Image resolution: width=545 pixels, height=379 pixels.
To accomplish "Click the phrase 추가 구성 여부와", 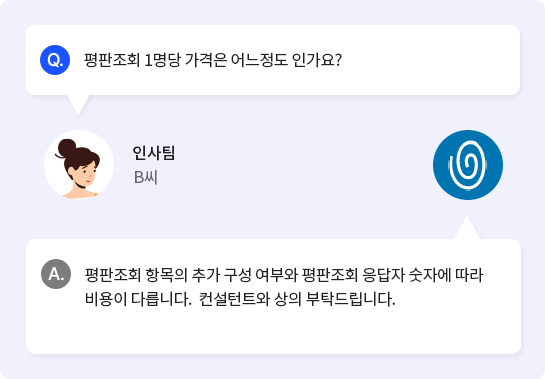I will tap(245, 275).
